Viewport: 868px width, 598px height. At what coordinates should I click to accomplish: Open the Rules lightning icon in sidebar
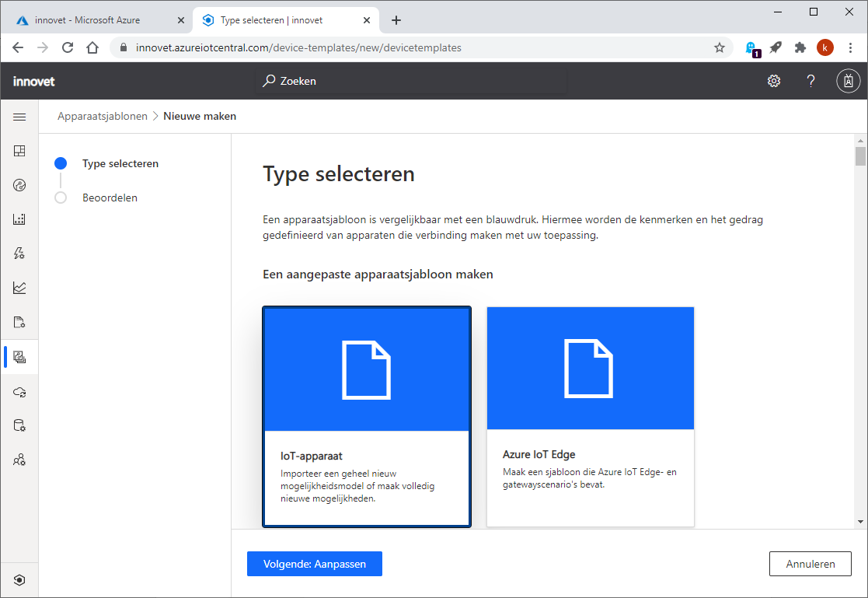coord(19,254)
